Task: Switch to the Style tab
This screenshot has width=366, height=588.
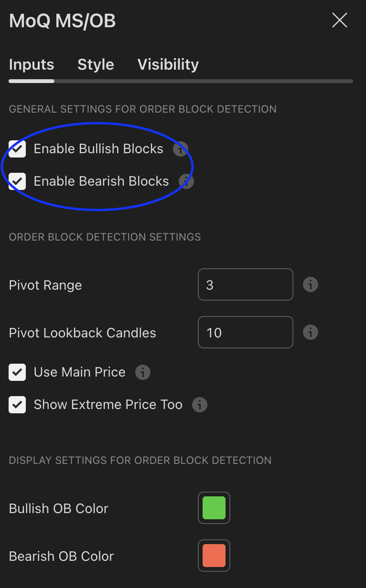Action: [x=96, y=64]
